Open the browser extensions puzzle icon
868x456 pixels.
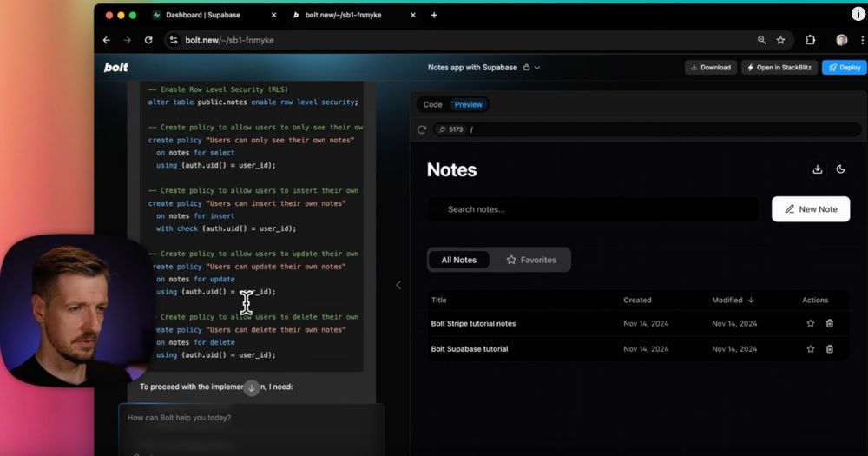pyautogui.click(x=810, y=40)
